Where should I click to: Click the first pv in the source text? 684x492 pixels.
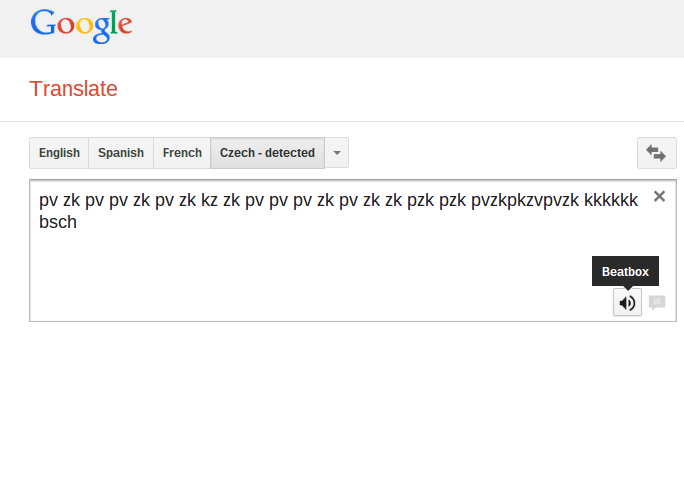48,201
